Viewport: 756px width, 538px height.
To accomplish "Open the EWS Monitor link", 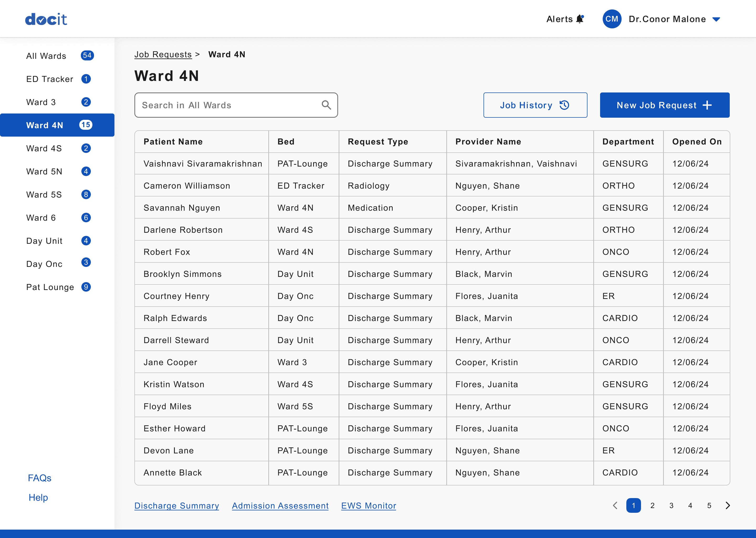I will tap(368, 505).
